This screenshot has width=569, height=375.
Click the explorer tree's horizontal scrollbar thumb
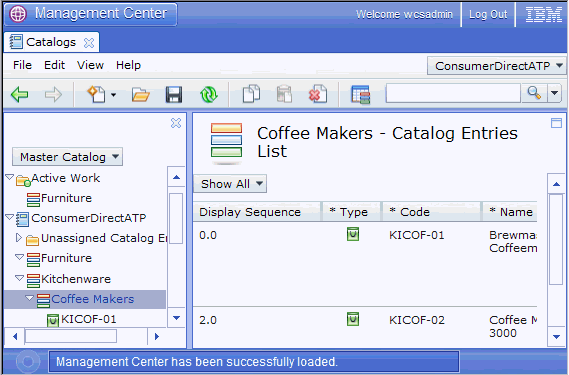click(x=71, y=336)
